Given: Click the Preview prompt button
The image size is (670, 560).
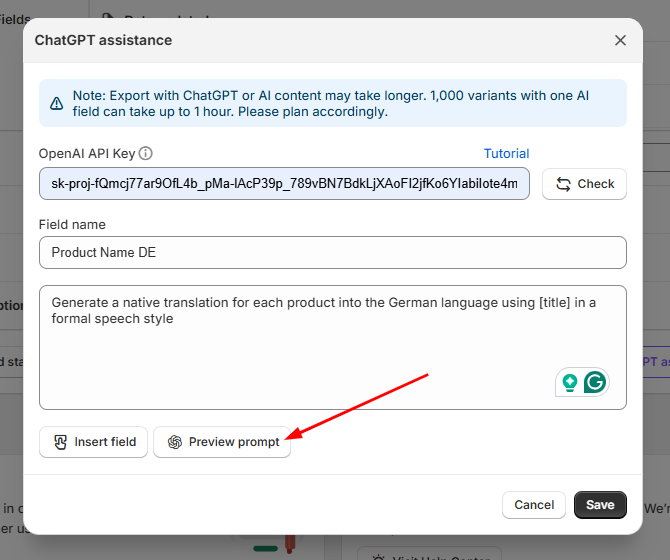Looking at the screenshot, I should pyautogui.click(x=222, y=442).
